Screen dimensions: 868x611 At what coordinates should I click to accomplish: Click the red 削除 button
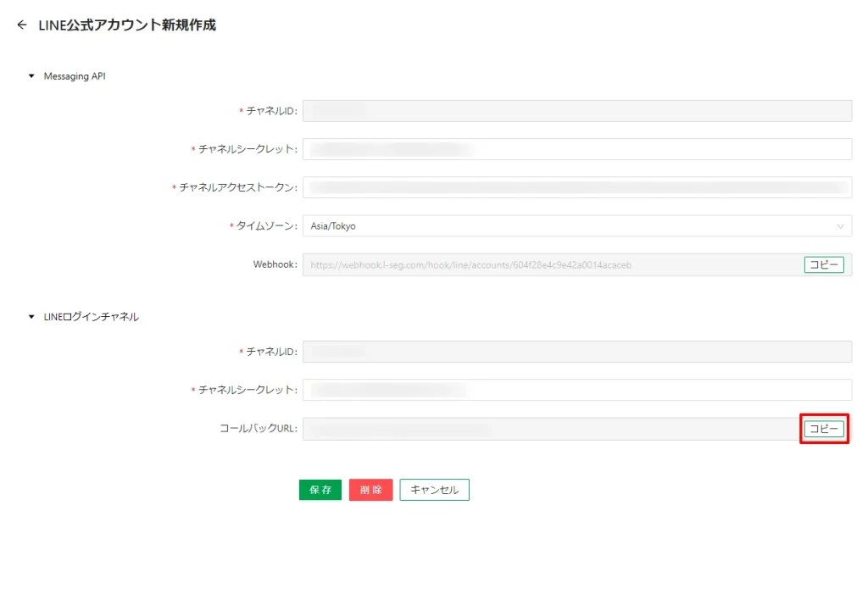(x=371, y=490)
